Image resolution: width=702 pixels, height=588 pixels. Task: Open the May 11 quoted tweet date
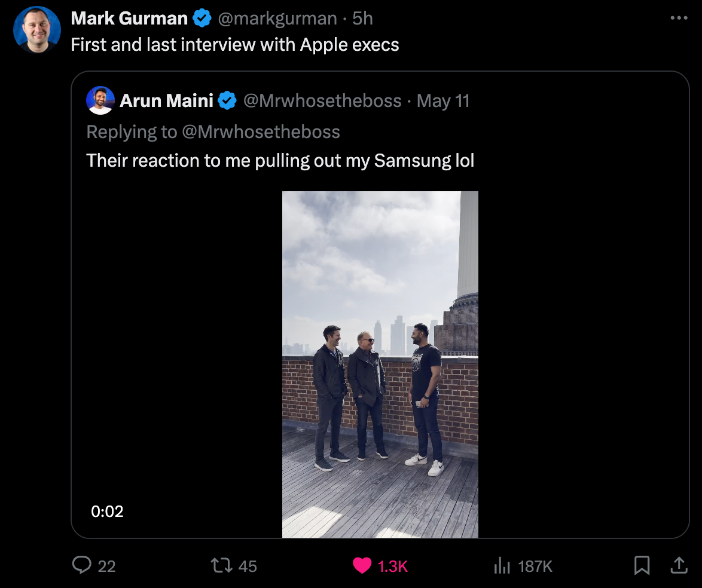coord(443,101)
